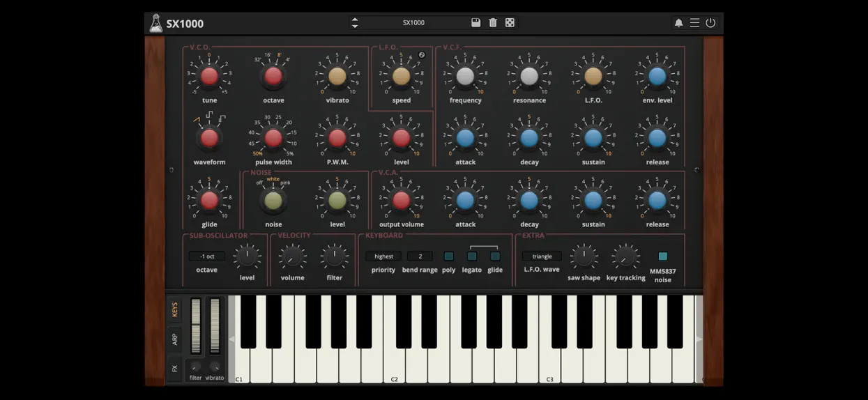Click the L.F.O. sync icon
This screenshot has height=400, width=868.
tap(422, 54)
